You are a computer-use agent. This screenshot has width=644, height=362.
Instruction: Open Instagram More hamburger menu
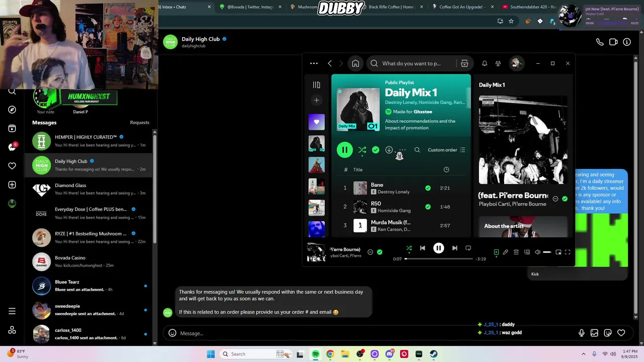(x=12, y=311)
